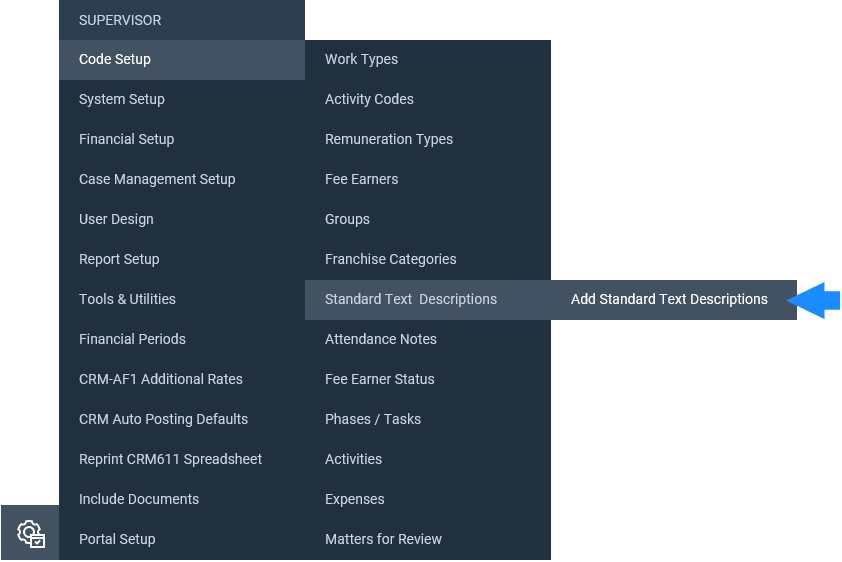This screenshot has height=562, width=842.
Task: Select Franchise Categories
Action: 428,259
